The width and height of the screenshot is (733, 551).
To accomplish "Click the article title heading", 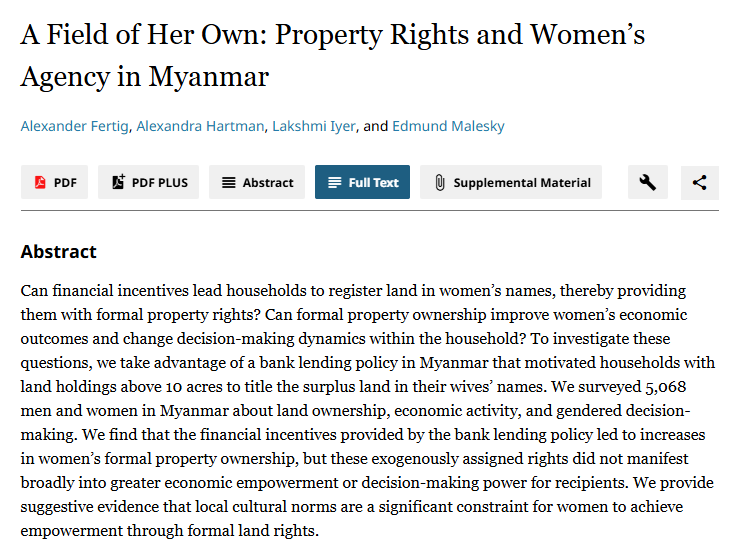I will pos(332,55).
